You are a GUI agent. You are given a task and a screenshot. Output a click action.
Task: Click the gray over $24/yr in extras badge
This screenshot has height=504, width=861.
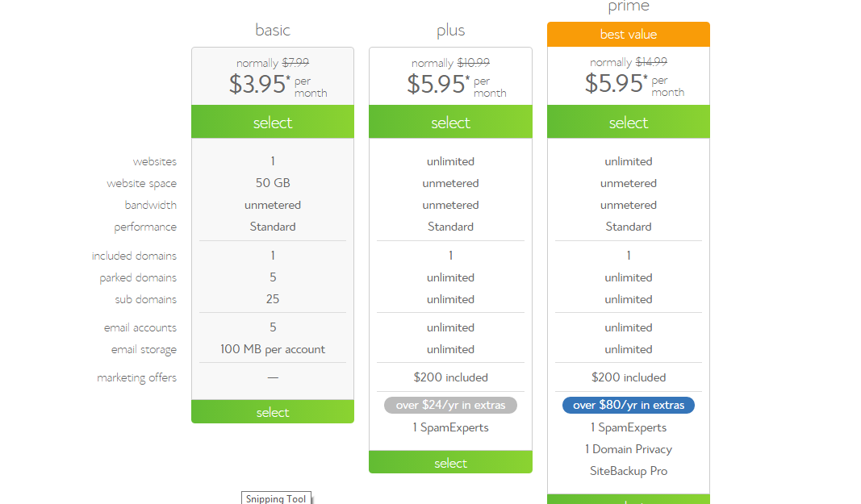coord(450,405)
